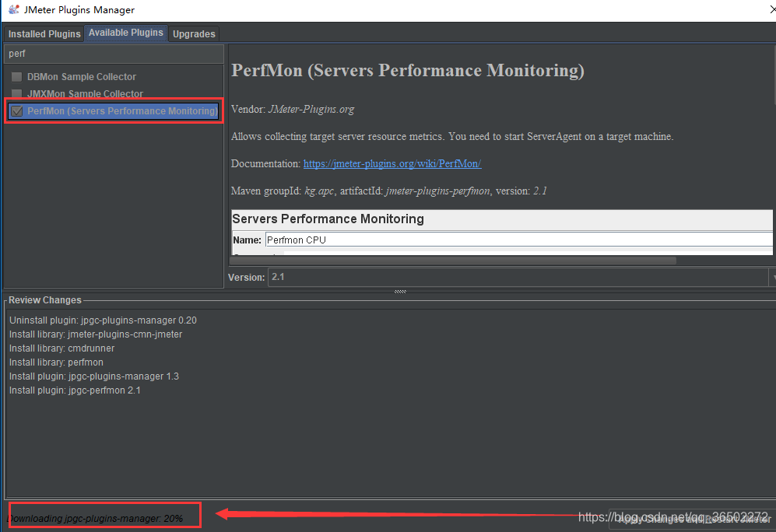Select the Available Plugins tab
This screenshot has width=776, height=532.
click(126, 33)
